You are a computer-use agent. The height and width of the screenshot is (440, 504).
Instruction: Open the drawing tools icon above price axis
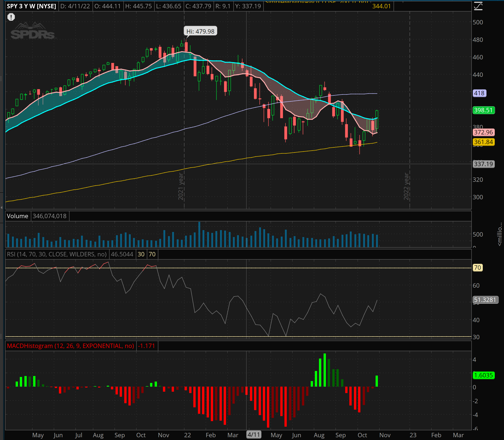click(x=478, y=6)
